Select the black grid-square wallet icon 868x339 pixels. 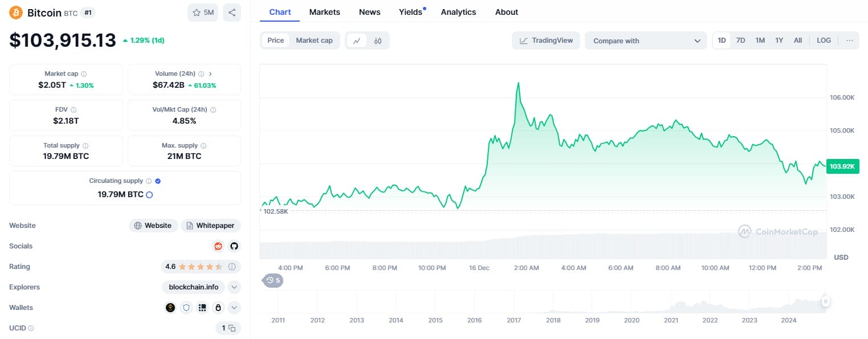[x=202, y=308]
